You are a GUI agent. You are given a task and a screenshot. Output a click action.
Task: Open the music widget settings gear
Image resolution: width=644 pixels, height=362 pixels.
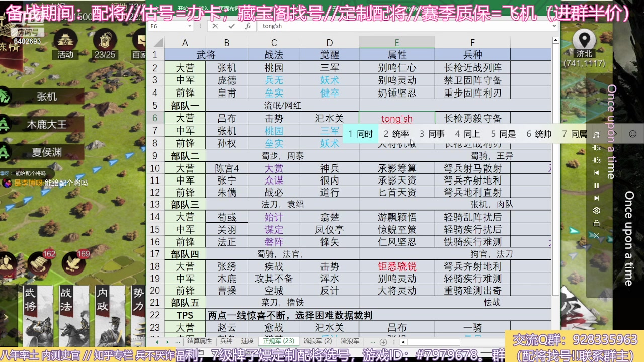point(596,211)
